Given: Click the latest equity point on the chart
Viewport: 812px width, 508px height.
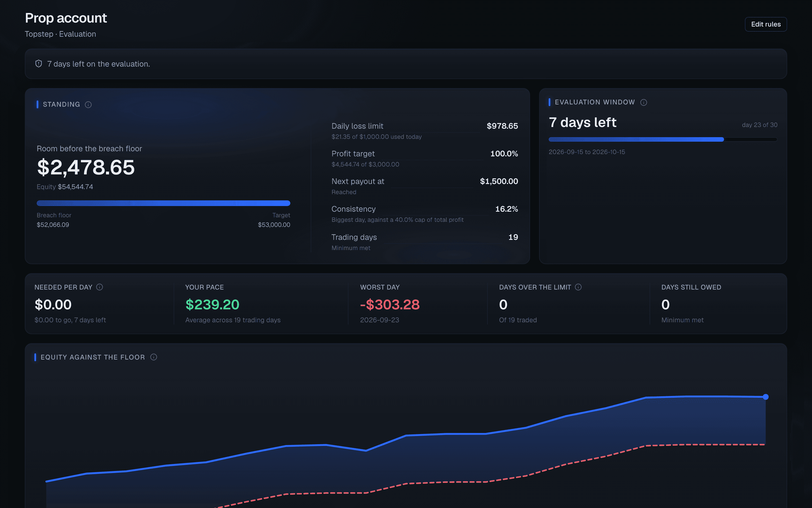Looking at the screenshot, I should tap(765, 397).
